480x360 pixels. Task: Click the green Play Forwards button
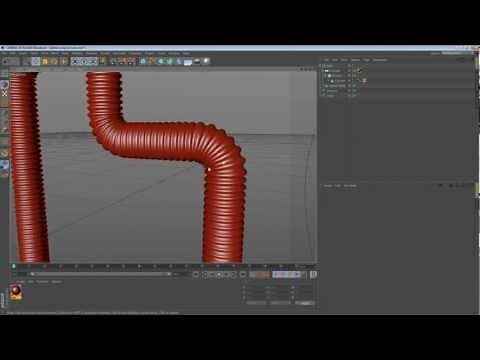pyautogui.click(x=219, y=274)
